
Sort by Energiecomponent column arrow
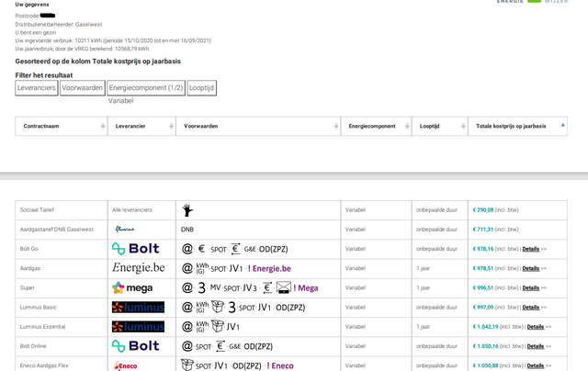(407, 127)
